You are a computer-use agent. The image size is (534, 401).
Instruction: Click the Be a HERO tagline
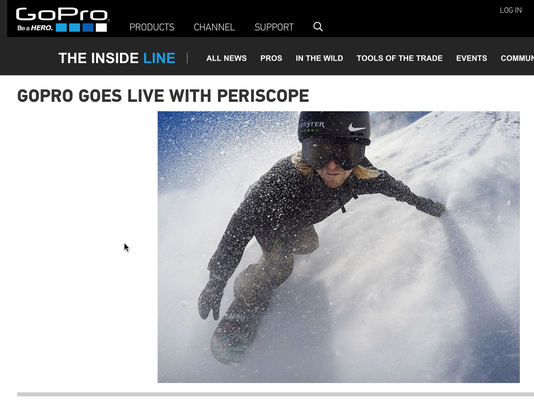[35, 28]
